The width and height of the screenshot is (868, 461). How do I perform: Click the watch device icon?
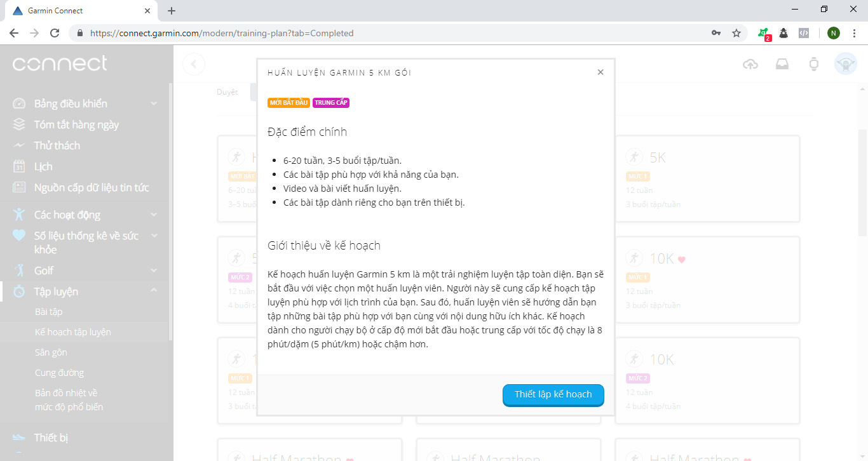coord(814,64)
